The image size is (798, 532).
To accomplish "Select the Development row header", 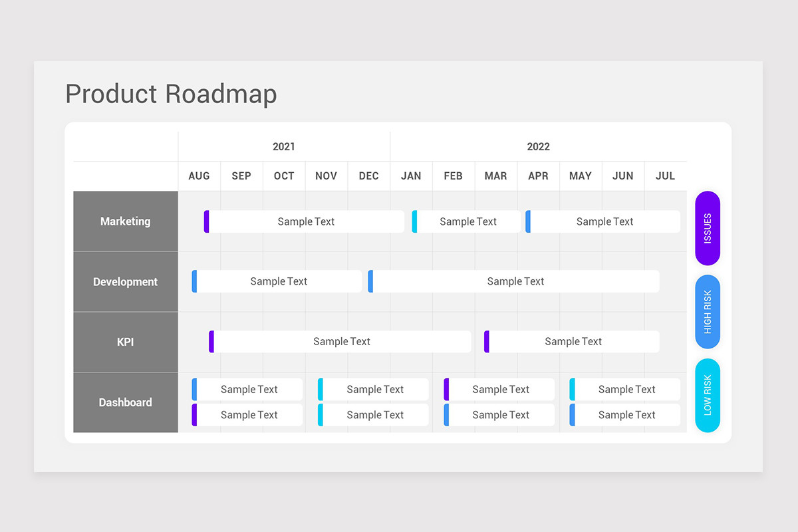I will [125, 281].
